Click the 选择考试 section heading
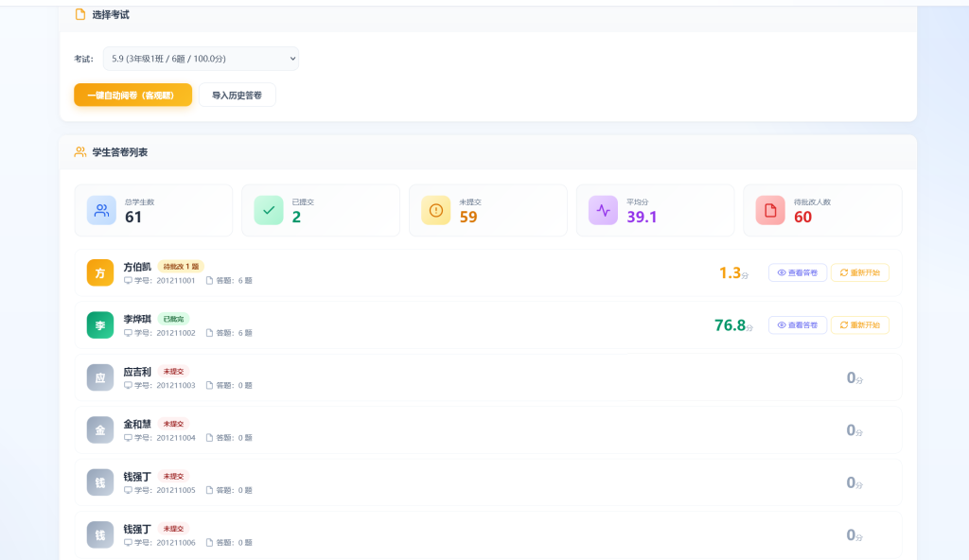The height and width of the screenshot is (560, 969). point(111,15)
